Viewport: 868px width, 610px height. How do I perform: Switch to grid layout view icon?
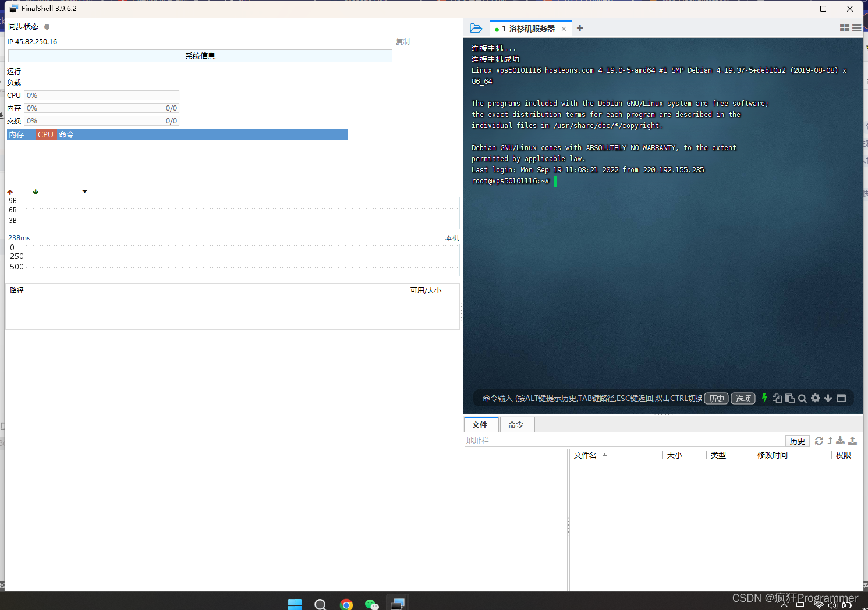point(845,28)
